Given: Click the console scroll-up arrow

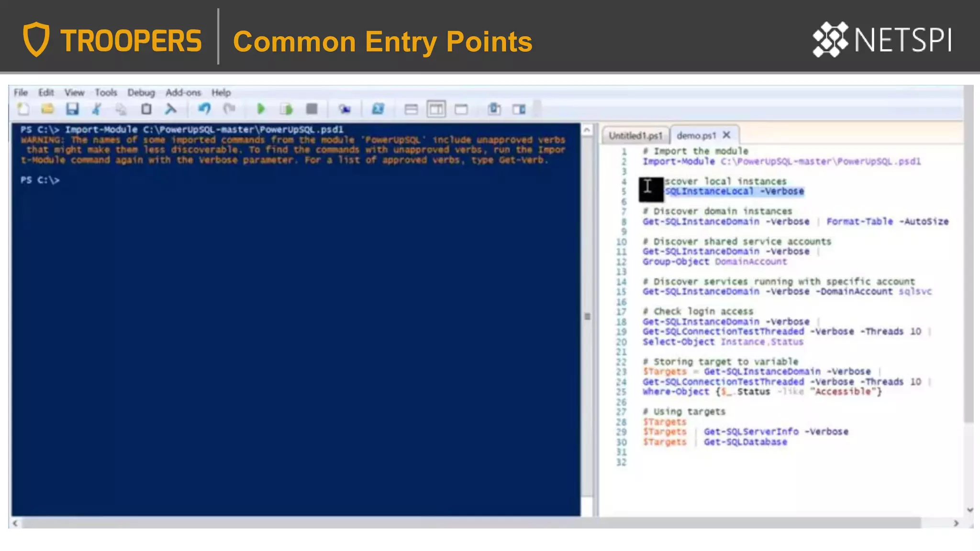Looking at the screenshot, I should [x=587, y=130].
